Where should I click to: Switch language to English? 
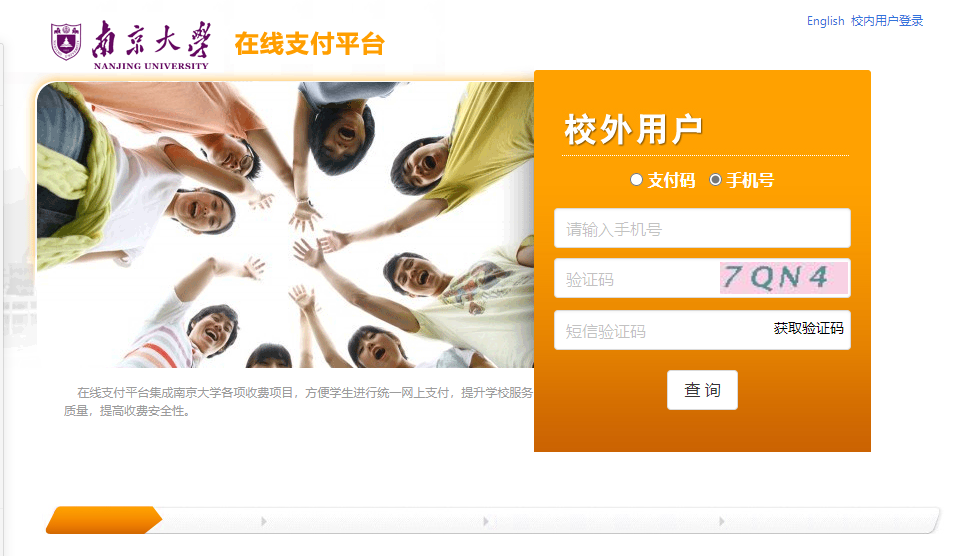(825, 21)
